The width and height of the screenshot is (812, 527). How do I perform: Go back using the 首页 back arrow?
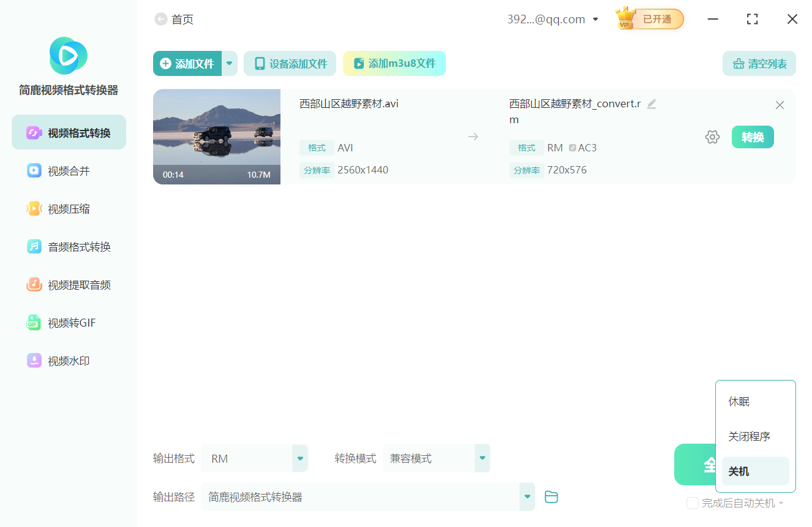pyautogui.click(x=160, y=19)
